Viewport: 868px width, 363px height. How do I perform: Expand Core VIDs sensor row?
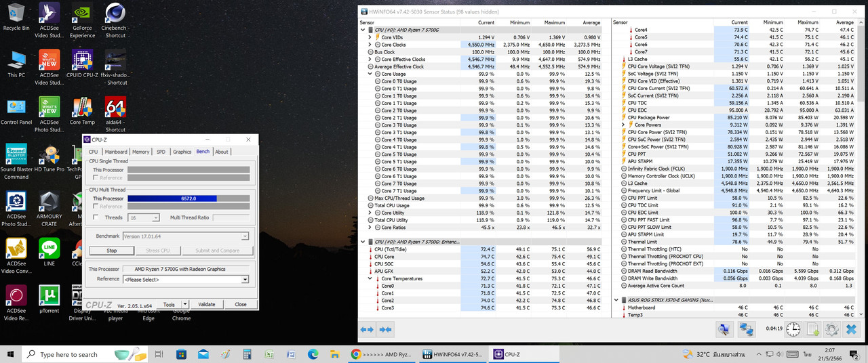(x=370, y=37)
